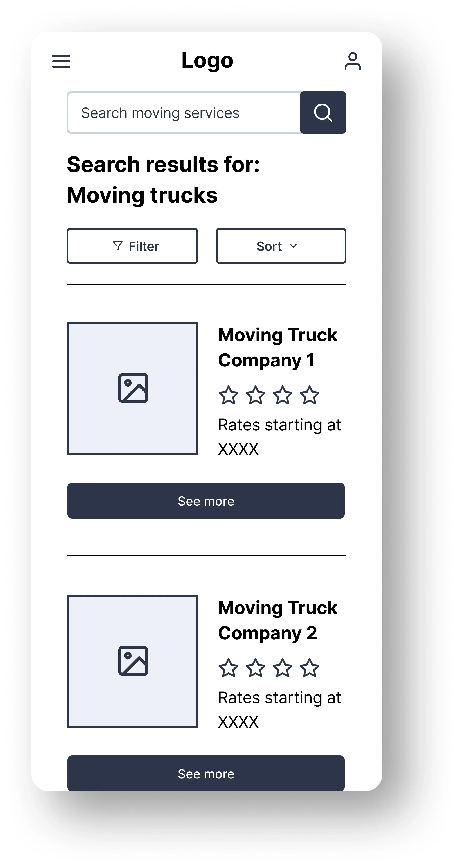Screen dimensions: 459x868
Task: Open Moving Truck Company 1 title
Action: [x=277, y=347]
